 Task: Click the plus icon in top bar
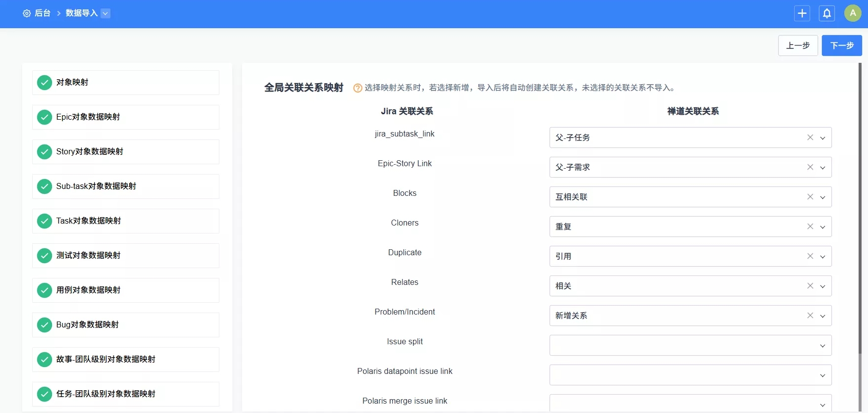point(802,13)
